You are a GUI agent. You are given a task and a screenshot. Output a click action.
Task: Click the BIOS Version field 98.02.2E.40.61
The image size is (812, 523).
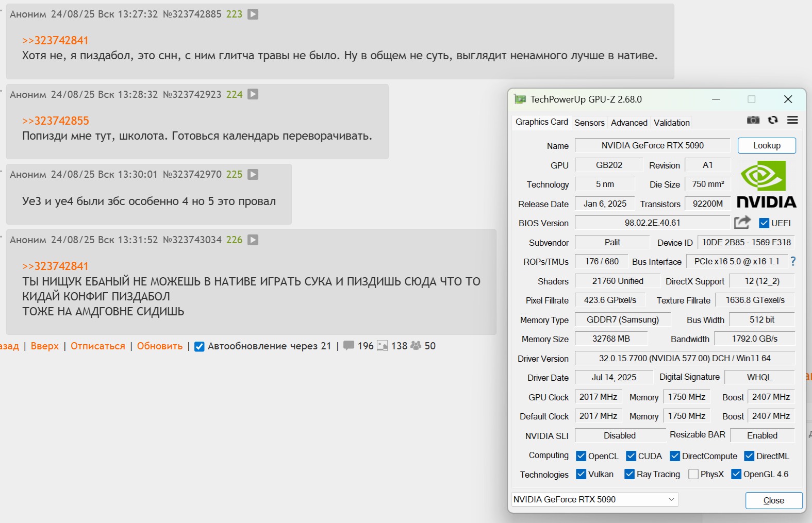coord(653,223)
